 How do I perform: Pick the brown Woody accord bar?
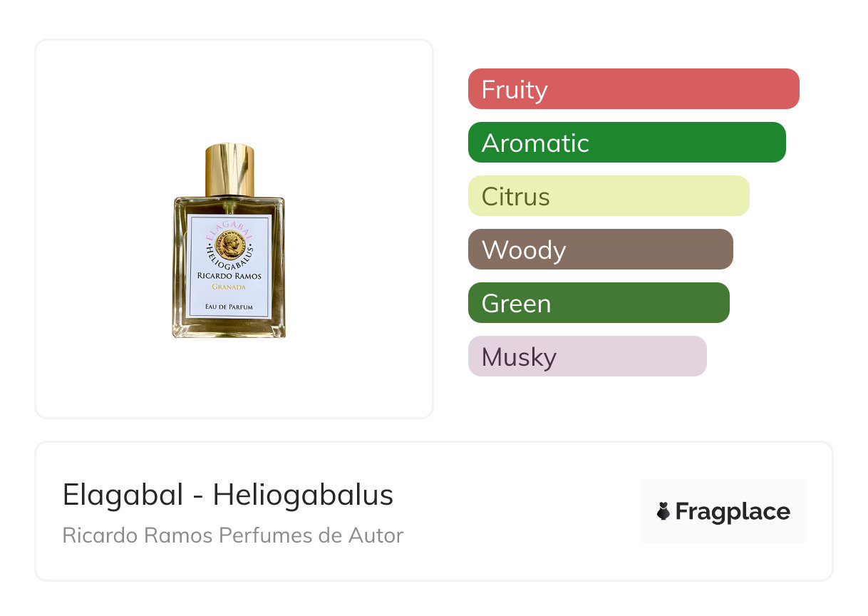pyautogui.click(x=600, y=250)
